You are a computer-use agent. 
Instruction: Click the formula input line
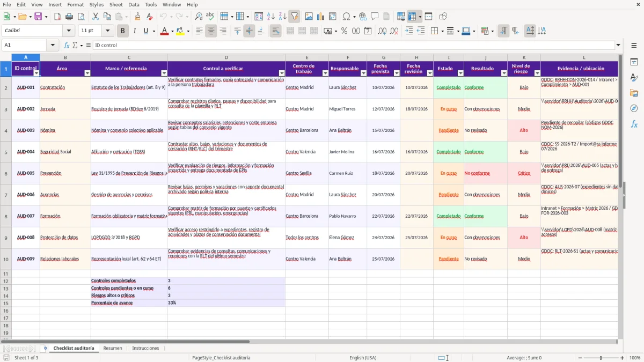(353, 46)
